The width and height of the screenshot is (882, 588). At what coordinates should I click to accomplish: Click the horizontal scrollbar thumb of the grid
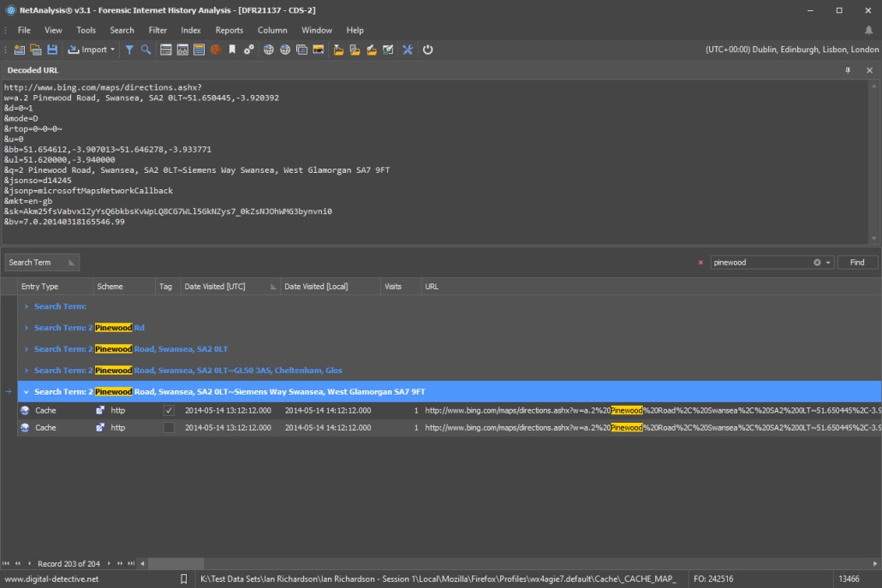coord(176,563)
